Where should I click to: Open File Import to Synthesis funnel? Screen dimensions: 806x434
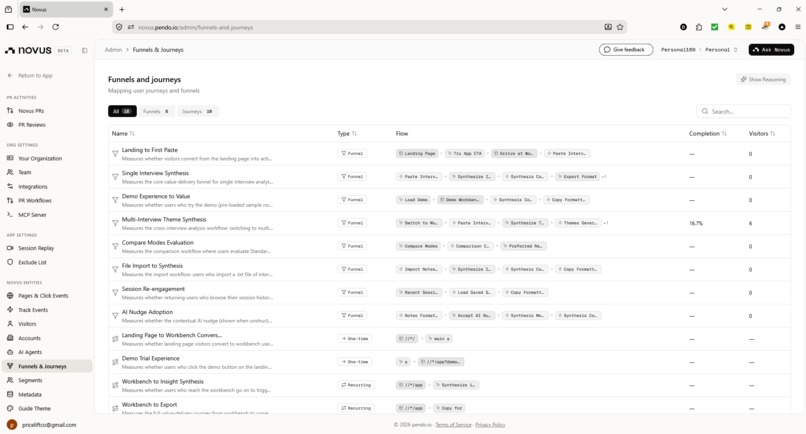(x=152, y=266)
